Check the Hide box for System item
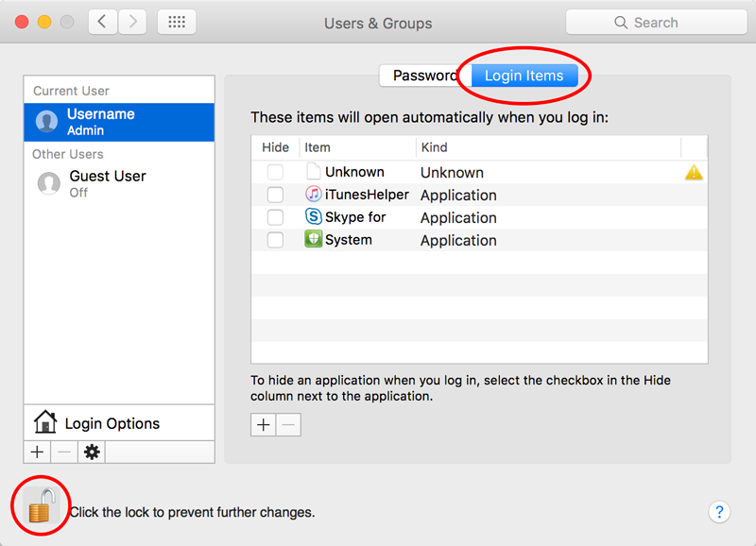The height and width of the screenshot is (546, 756). [x=275, y=240]
